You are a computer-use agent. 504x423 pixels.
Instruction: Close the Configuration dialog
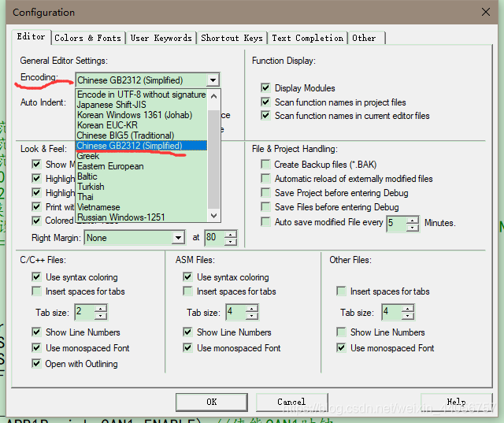(x=486, y=13)
